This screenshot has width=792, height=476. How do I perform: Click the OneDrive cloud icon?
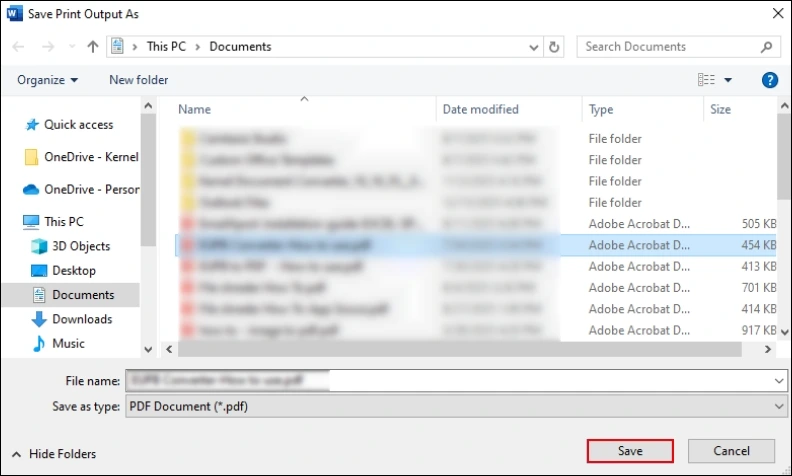(31, 189)
